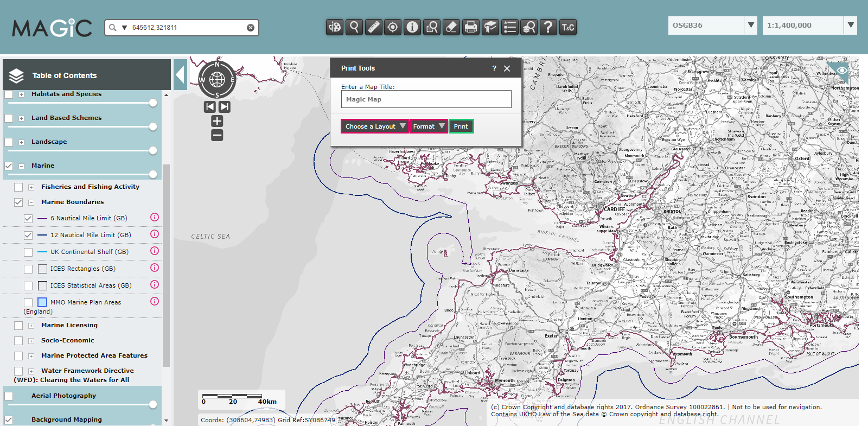Screen dimensions: 868x426
Task: Go to previous map extent
Action: 210,107
